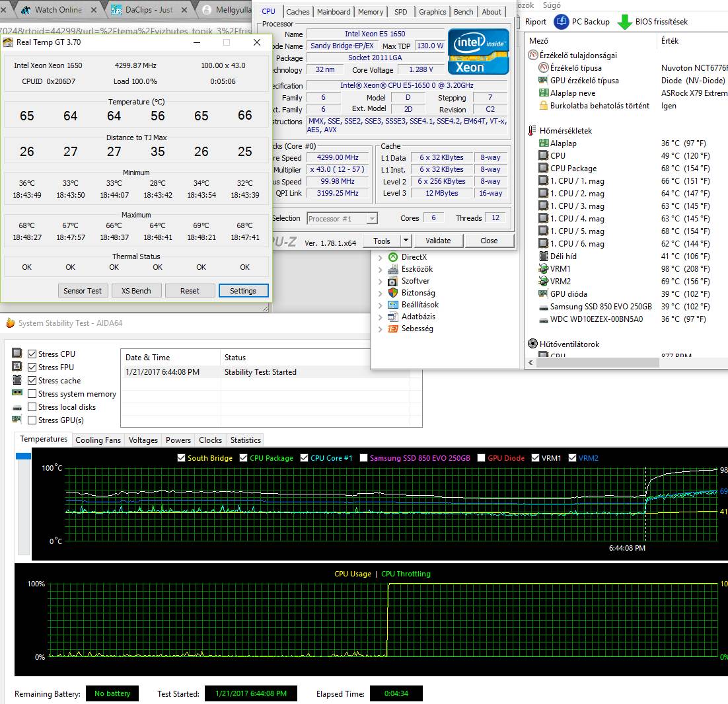728x704 pixels.
Task: Open the Voltages tab
Action: click(x=143, y=440)
